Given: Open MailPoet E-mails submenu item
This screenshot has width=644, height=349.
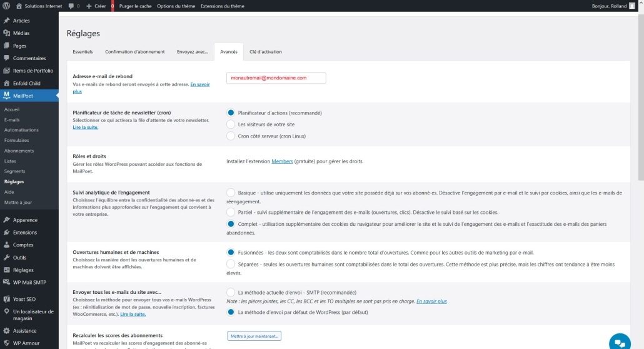Looking at the screenshot, I should coord(12,119).
